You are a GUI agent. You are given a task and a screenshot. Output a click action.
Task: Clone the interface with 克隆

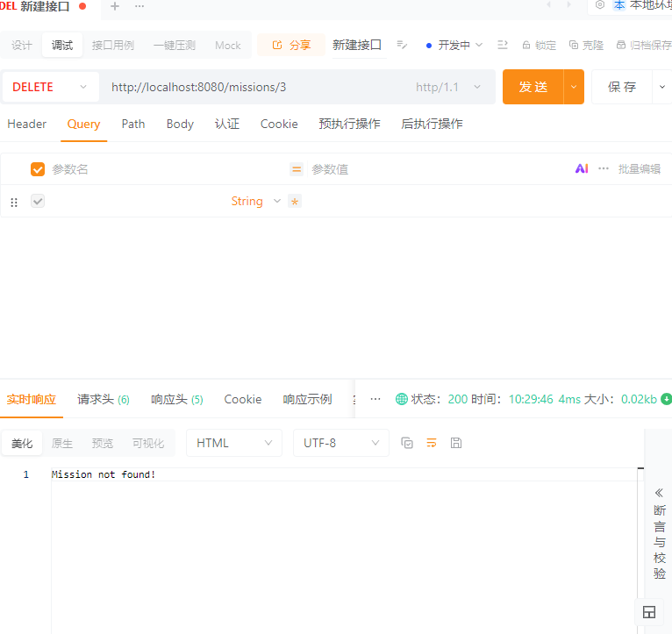(x=586, y=45)
